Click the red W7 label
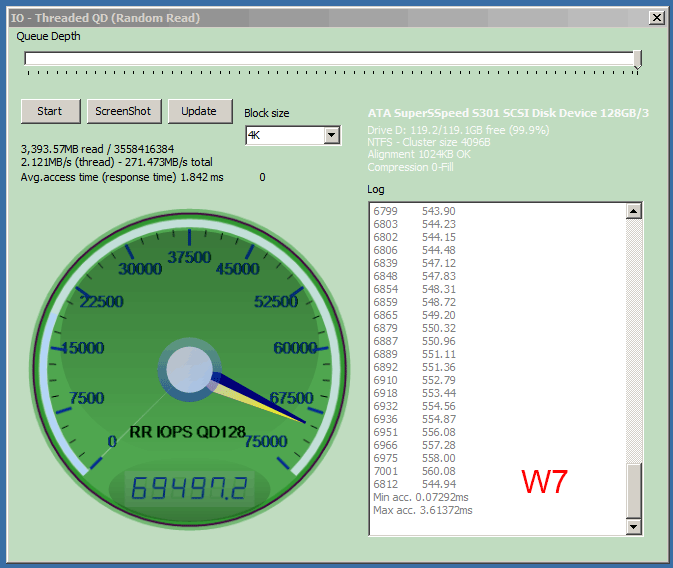673x568 pixels. tap(544, 482)
